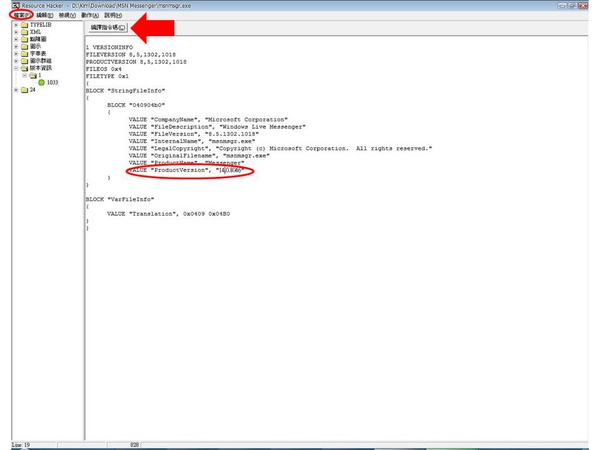Image resolution: width=600 pixels, height=450 pixels.
Task: Click the status bar Line: 19 indicator
Action: 21,445
